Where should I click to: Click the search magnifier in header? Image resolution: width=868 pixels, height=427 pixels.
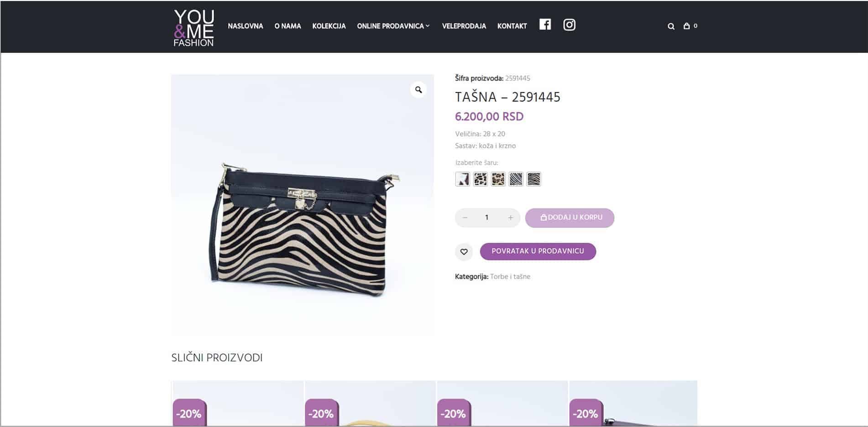[671, 26]
